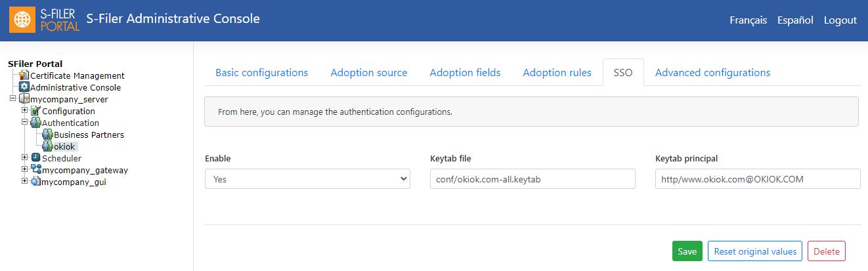Select the mycompany_gui tree label
The height and width of the screenshot is (271, 868).
74,182
